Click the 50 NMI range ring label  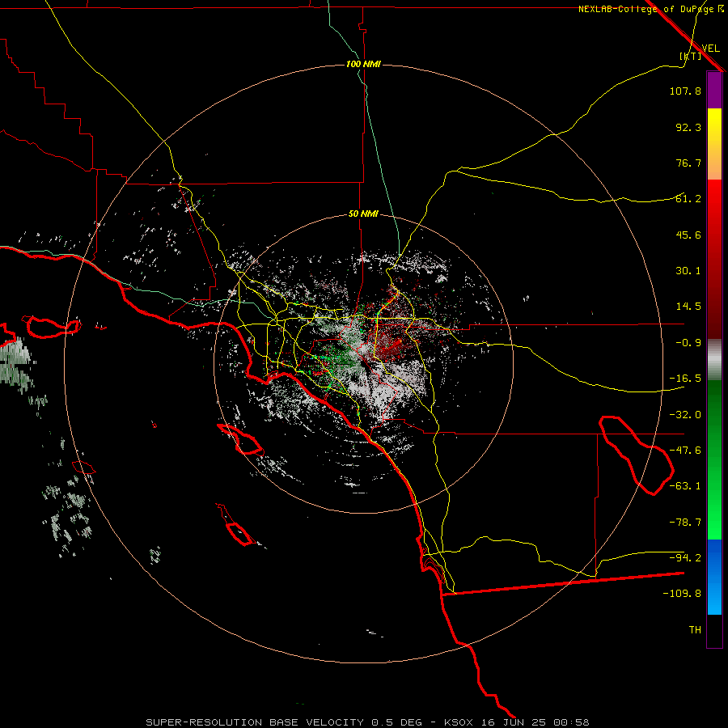(x=363, y=214)
